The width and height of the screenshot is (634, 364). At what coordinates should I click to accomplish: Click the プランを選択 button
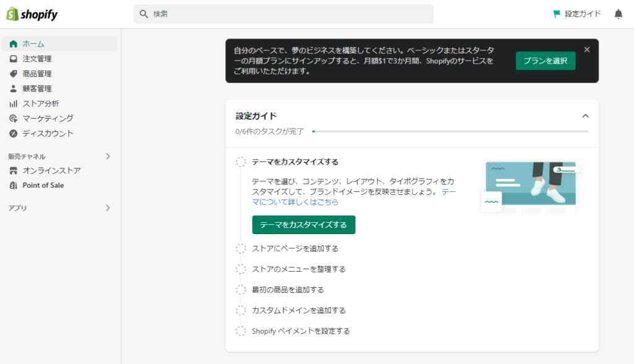tap(545, 61)
